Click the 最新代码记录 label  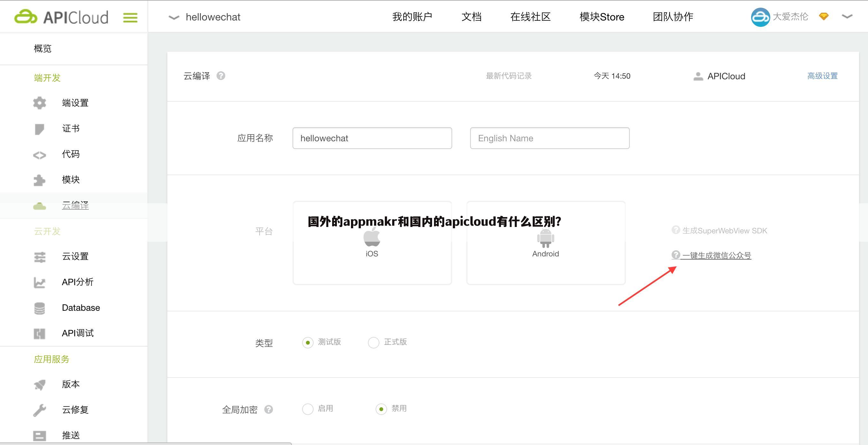point(509,76)
